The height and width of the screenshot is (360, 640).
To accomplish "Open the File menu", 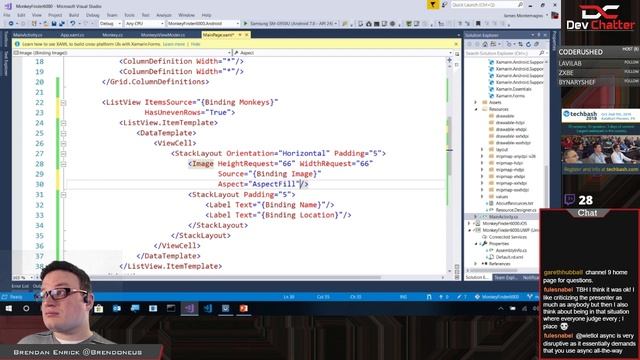I will coord(7,15).
